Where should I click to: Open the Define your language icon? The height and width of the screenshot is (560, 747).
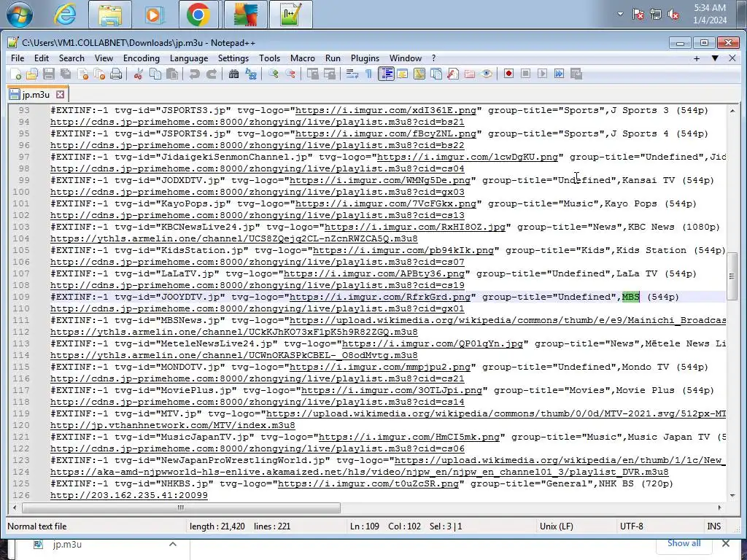pos(402,74)
